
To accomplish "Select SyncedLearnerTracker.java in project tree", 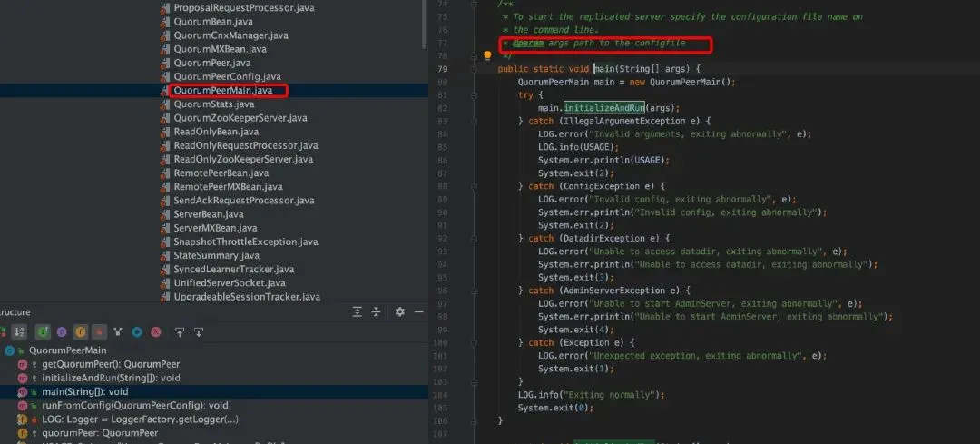I will 234,270.
